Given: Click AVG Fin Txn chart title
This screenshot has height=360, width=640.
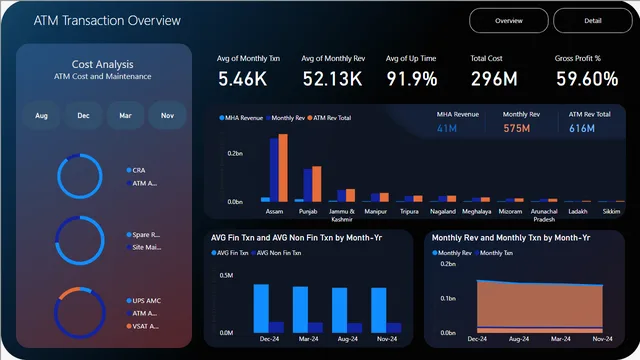Looking at the screenshot, I should (296, 238).
